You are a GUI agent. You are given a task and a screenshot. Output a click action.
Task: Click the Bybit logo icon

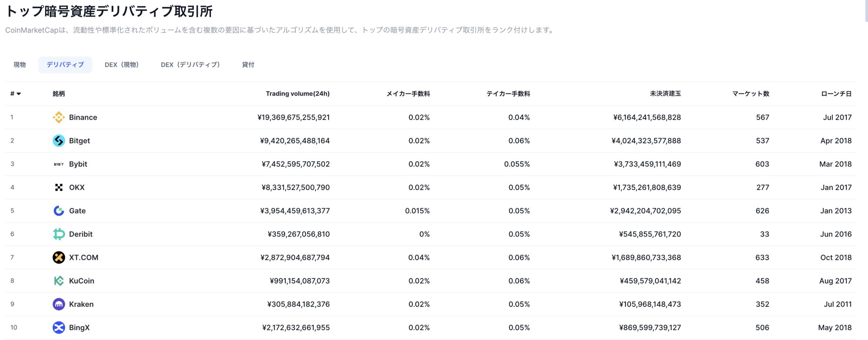(59, 164)
